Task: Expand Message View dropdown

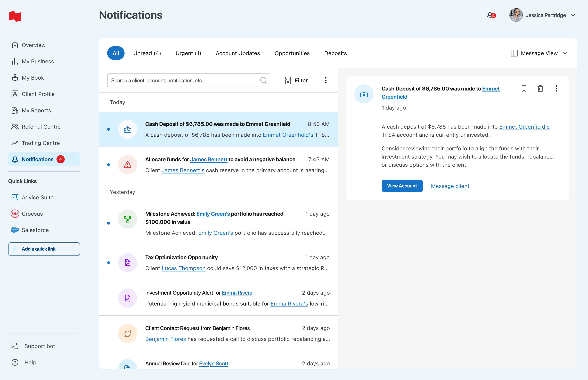Action: 539,53
